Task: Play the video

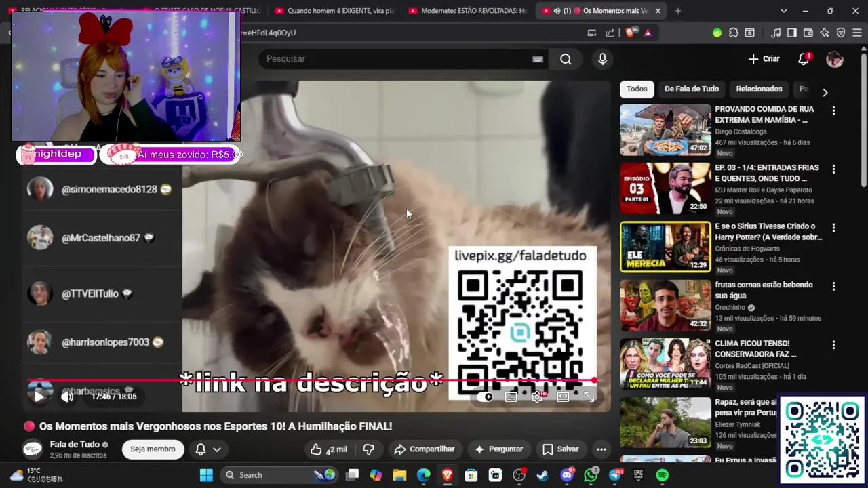Action: tap(39, 396)
